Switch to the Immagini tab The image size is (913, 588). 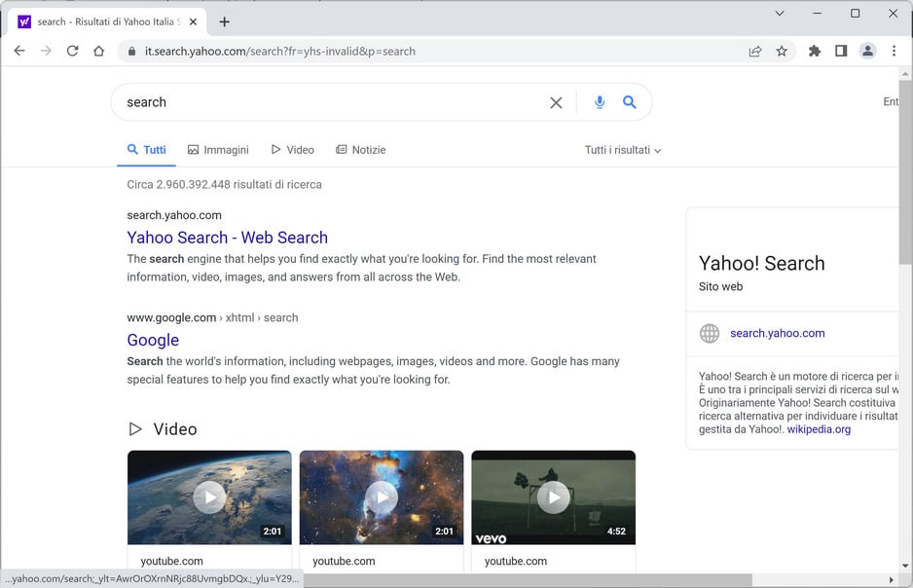(218, 150)
